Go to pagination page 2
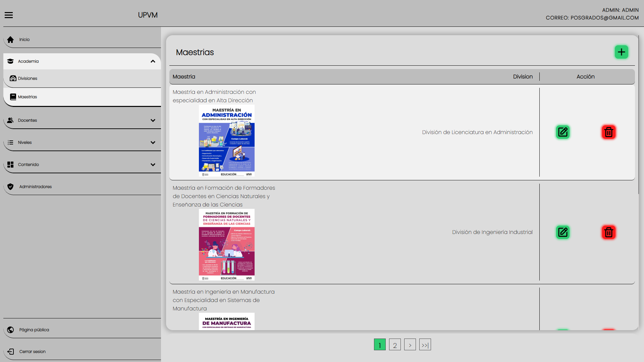The image size is (644, 362). tap(395, 345)
